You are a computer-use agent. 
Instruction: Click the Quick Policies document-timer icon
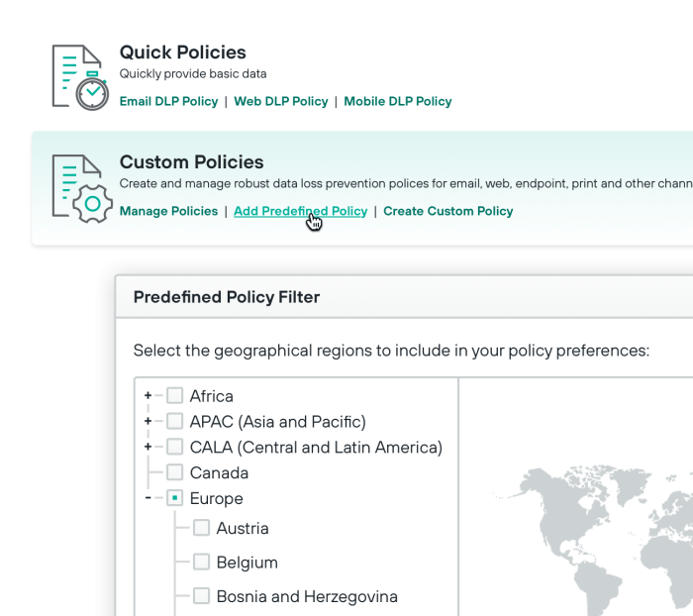[80, 76]
